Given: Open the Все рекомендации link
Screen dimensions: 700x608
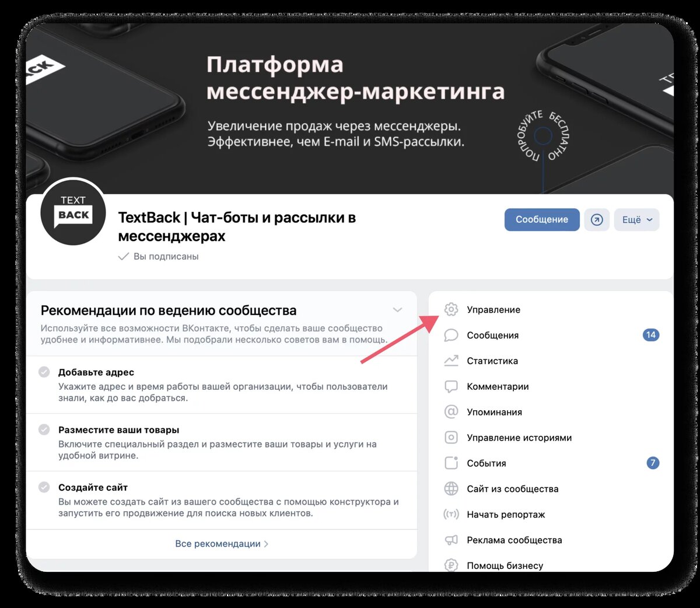Looking at the screenshot, I should [x=222, y=543].
